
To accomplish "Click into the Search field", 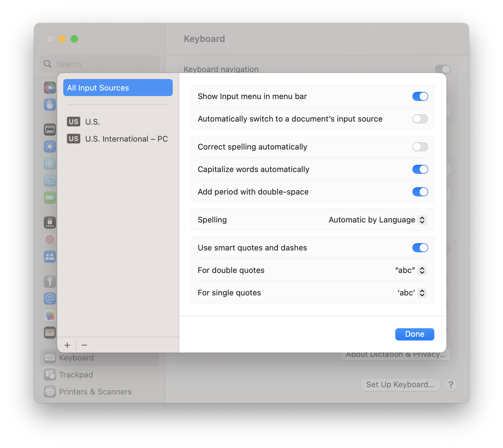I will (103, 64).
